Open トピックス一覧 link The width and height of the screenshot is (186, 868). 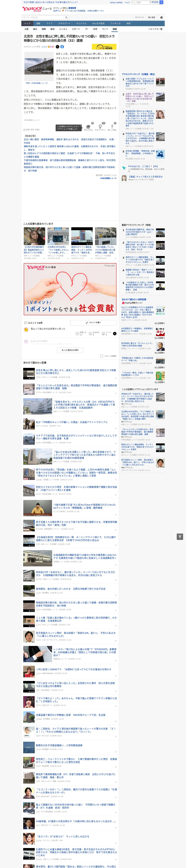(x=155, y=29)
